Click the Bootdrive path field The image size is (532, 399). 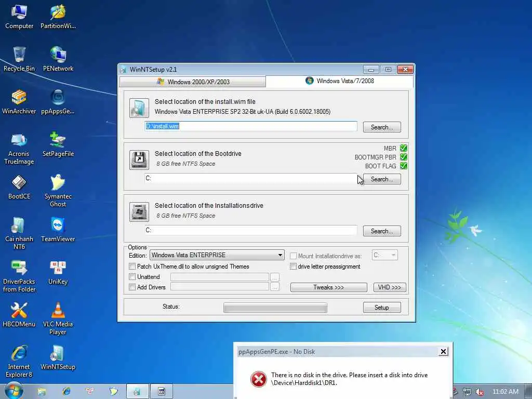pyautogui.click(x=251, y=178)
